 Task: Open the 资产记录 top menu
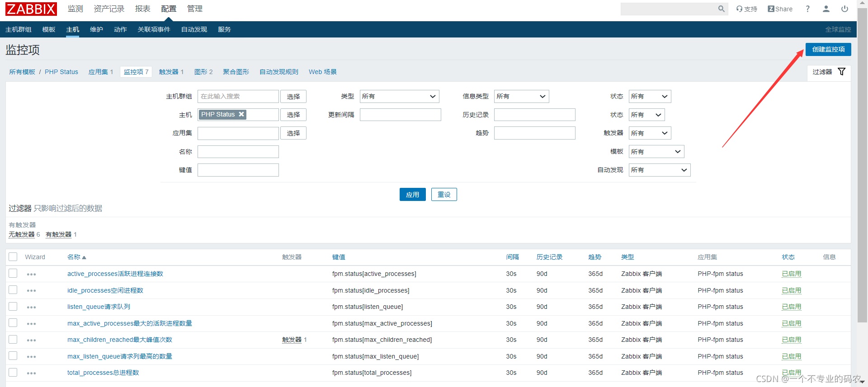point(109,9)
